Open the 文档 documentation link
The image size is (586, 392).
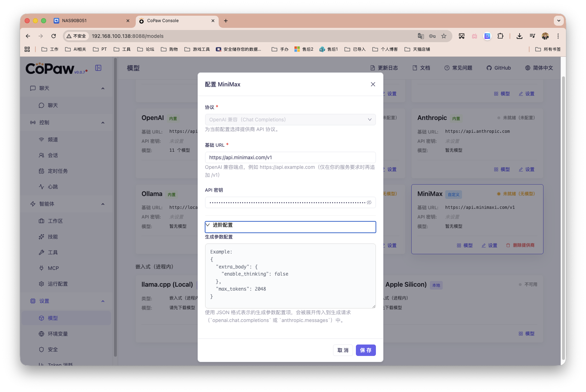pos(421,68)
